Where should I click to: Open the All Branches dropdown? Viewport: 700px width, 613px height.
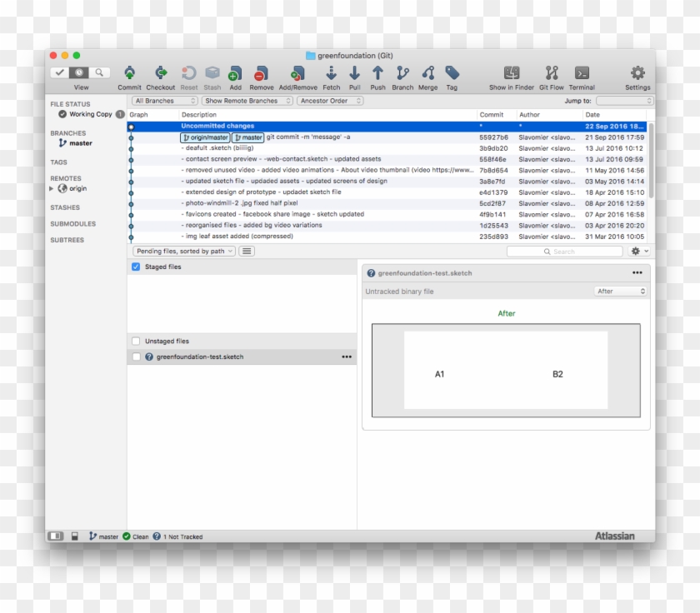coord(163,100)
